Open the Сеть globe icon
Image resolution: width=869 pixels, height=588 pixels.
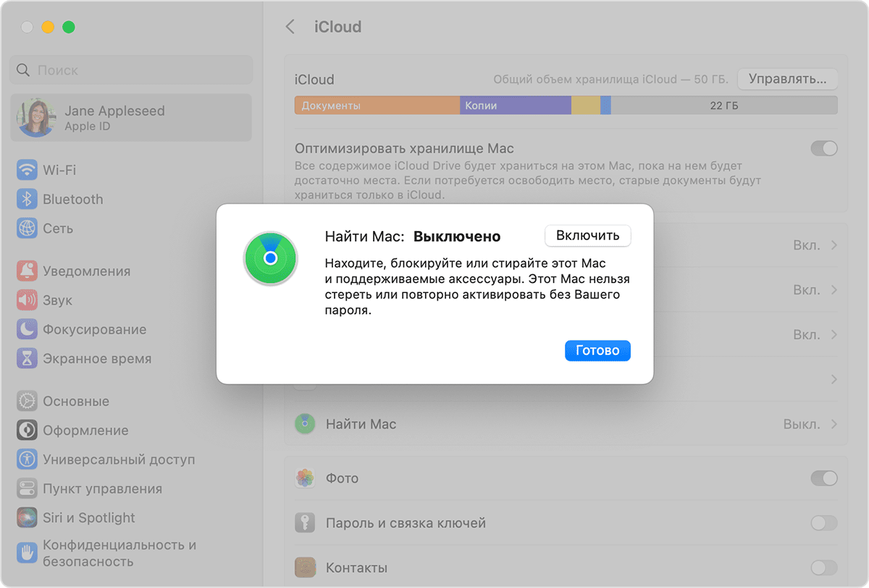[x=27, y=228]
